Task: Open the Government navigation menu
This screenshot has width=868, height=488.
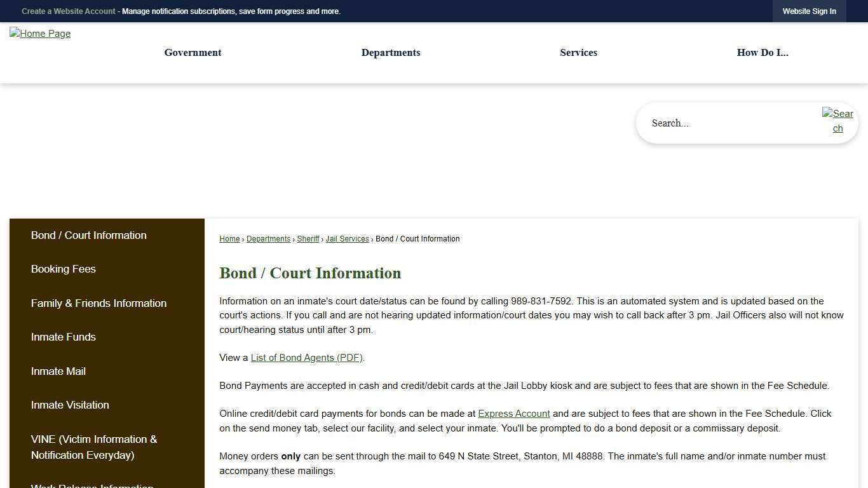Action: click(193, 53)
